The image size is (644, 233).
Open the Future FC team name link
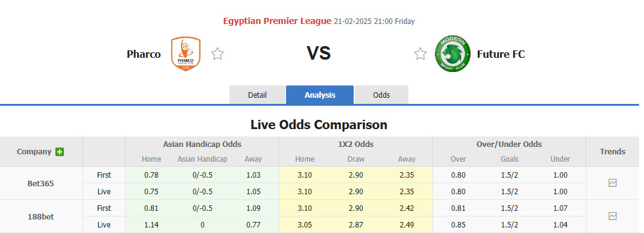point(501,54)
